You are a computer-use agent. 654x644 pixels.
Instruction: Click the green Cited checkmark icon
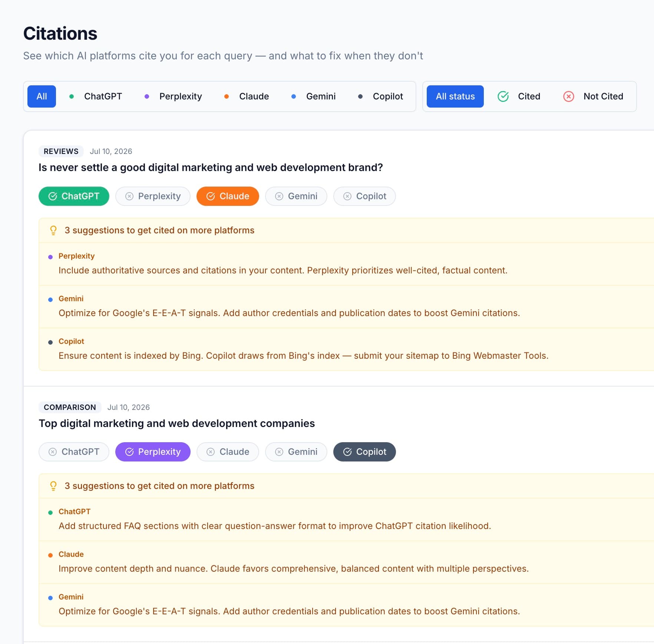point(503,96)
